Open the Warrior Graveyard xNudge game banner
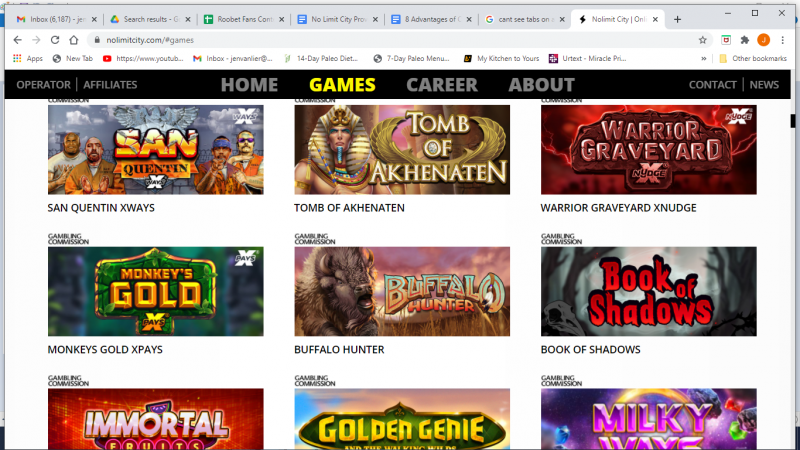 [x=648, y=149]
